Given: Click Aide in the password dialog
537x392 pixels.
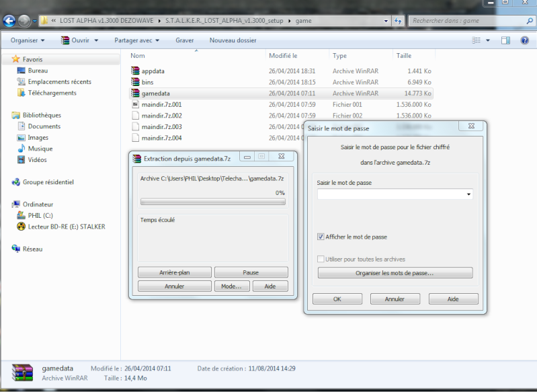Looking at the screenshot, I should [453, 299].
